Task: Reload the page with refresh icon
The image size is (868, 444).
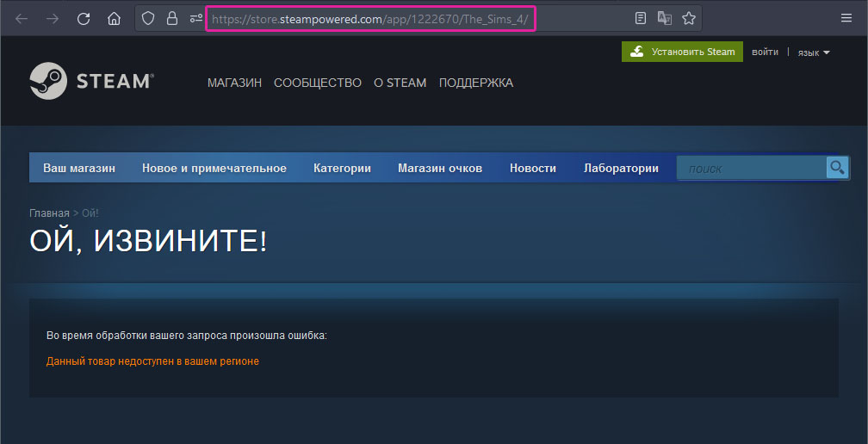Action: (x=84, y=18)
